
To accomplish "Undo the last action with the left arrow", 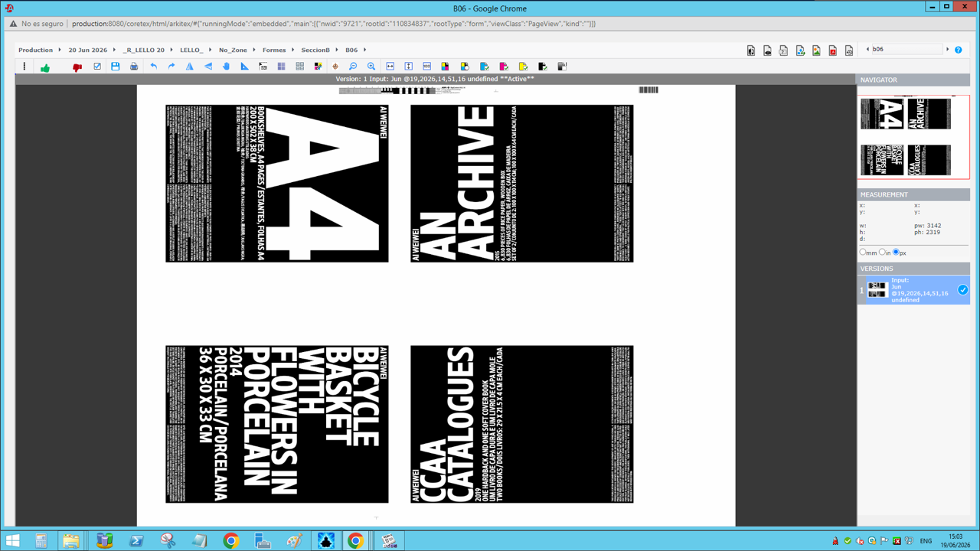I will pos(154,67).
